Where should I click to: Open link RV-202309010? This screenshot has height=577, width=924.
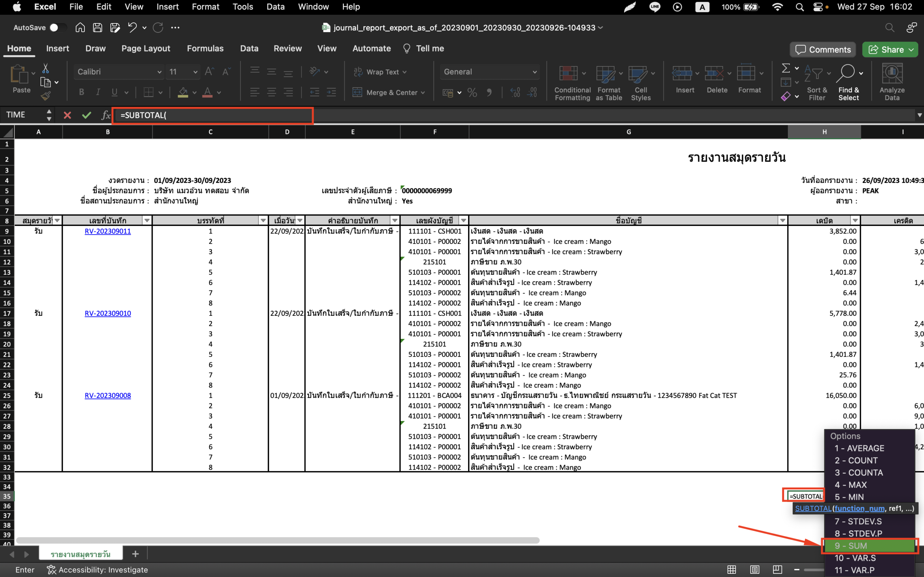[108, 313]
